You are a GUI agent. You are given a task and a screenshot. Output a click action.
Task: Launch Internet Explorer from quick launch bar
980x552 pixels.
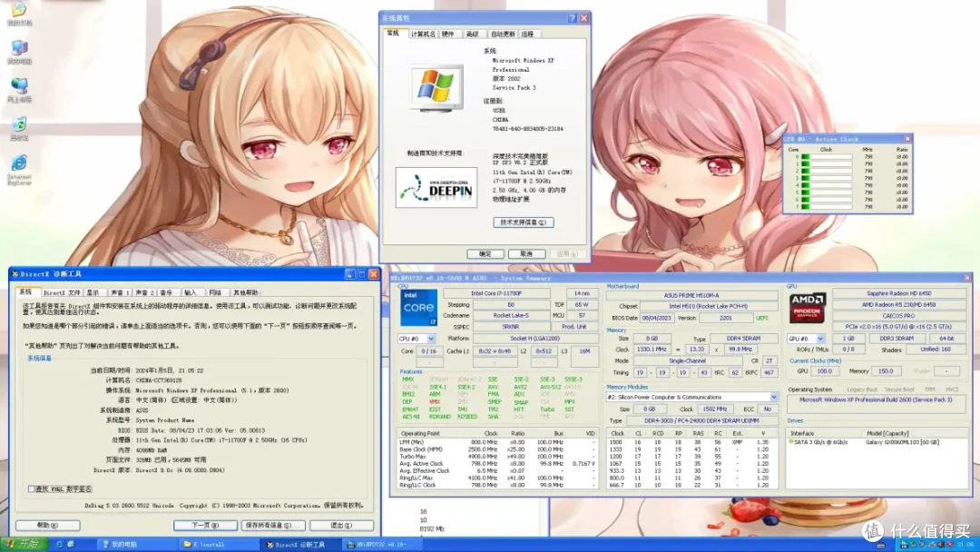pos(59,545)
